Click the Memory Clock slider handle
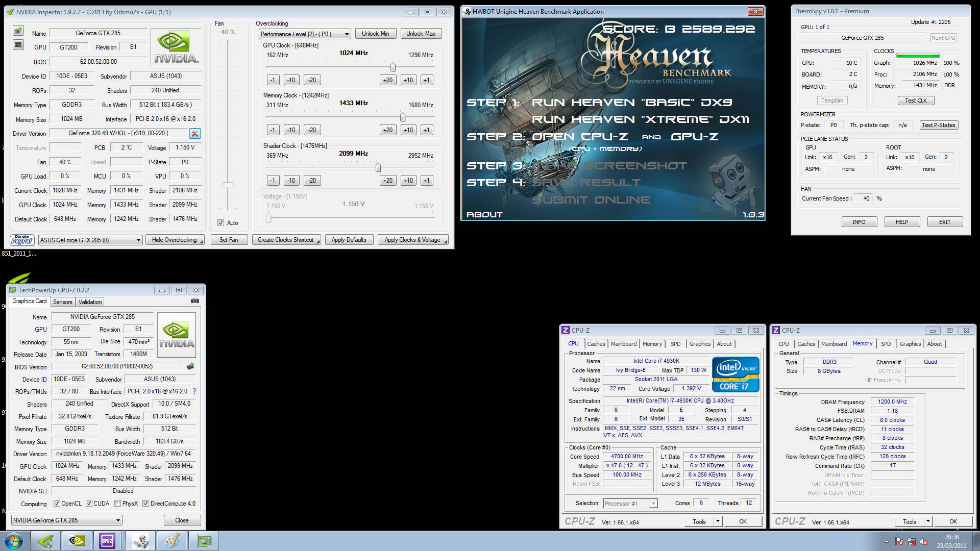This screenshot has height=551, width=980. click(x=403, y=117)
